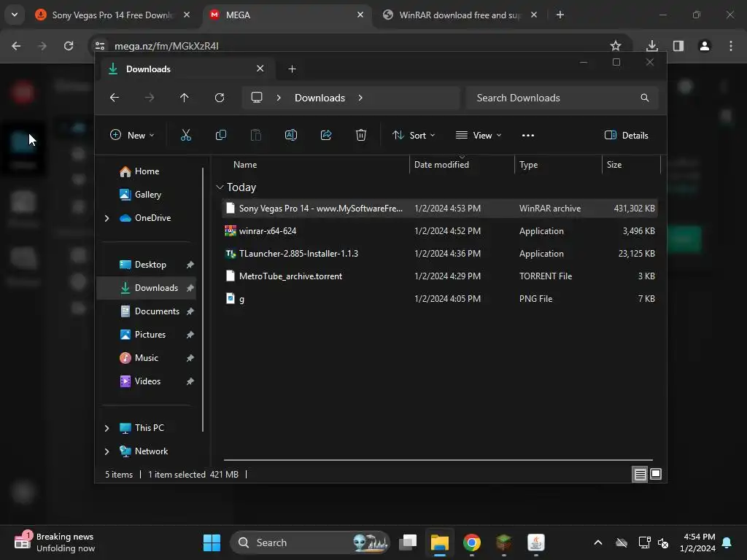The image size is (747, 560).
Task: Click the Share icon in Explorer toolbar
Action: point(326,135)
